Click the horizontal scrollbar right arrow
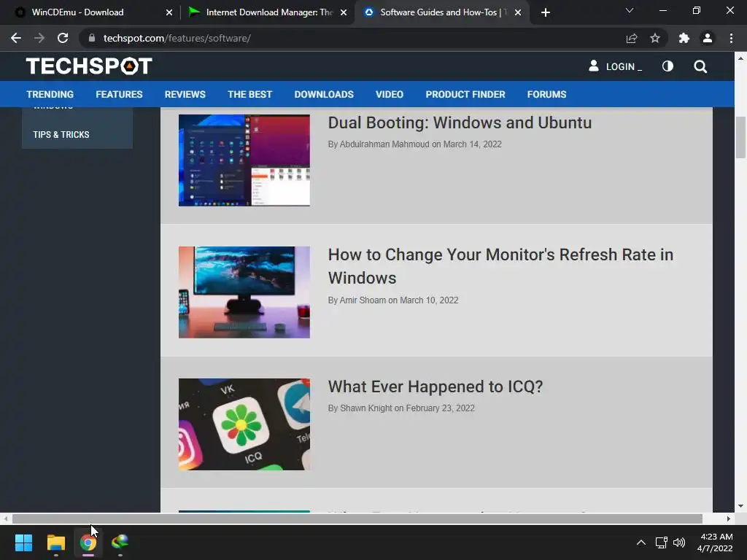Screen dimensions: 747x560 (729, 518)
